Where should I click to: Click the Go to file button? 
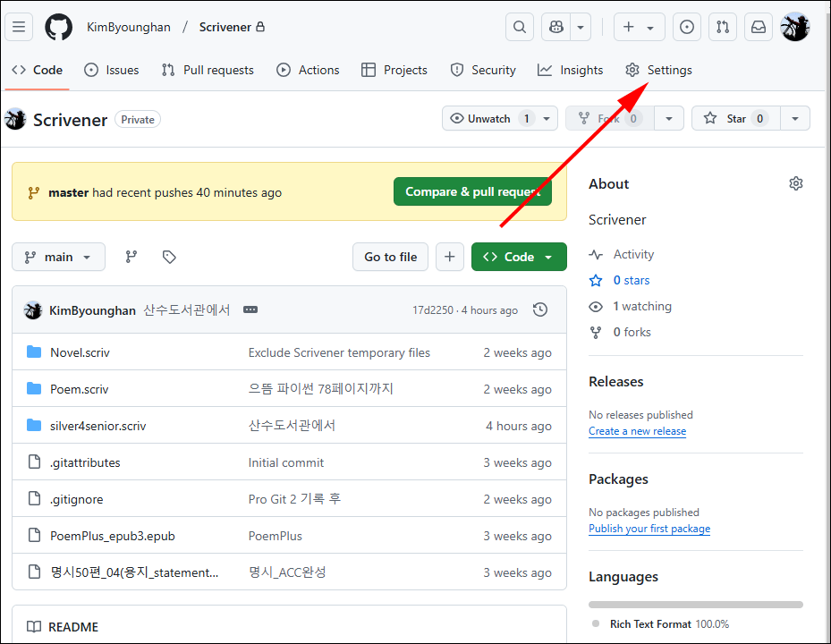(x=391, y=257)
